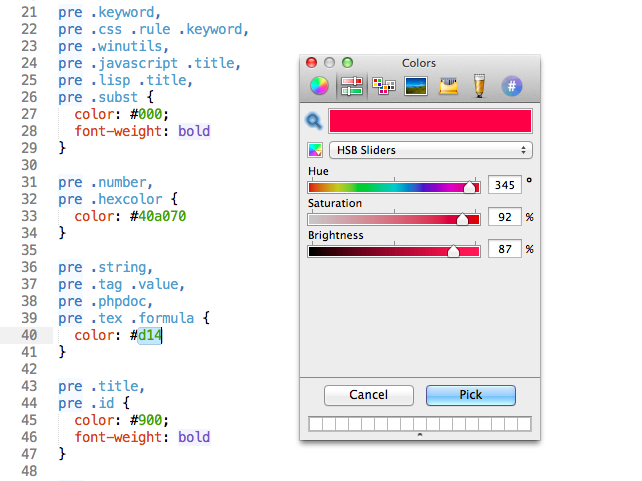This screenshot has width=642, height=481.
Task: Click the pre .string selector on line 36
Action: pos(102,267)
